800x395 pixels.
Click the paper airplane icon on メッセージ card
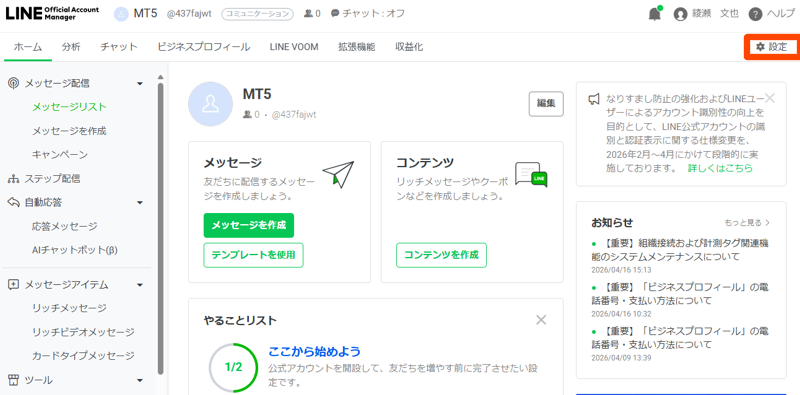(338, 175)
